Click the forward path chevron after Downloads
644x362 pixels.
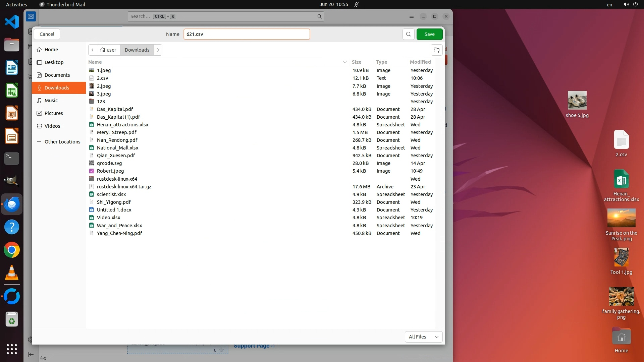pyautogui.click(x=158, y=50)
